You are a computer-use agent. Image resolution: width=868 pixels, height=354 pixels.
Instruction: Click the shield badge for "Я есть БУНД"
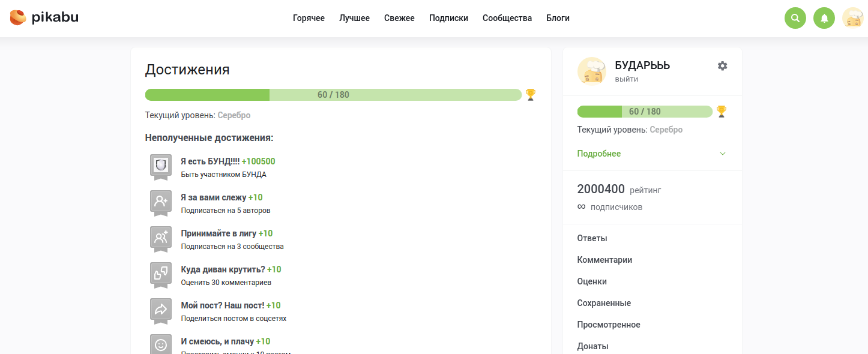tap(161, 167)
